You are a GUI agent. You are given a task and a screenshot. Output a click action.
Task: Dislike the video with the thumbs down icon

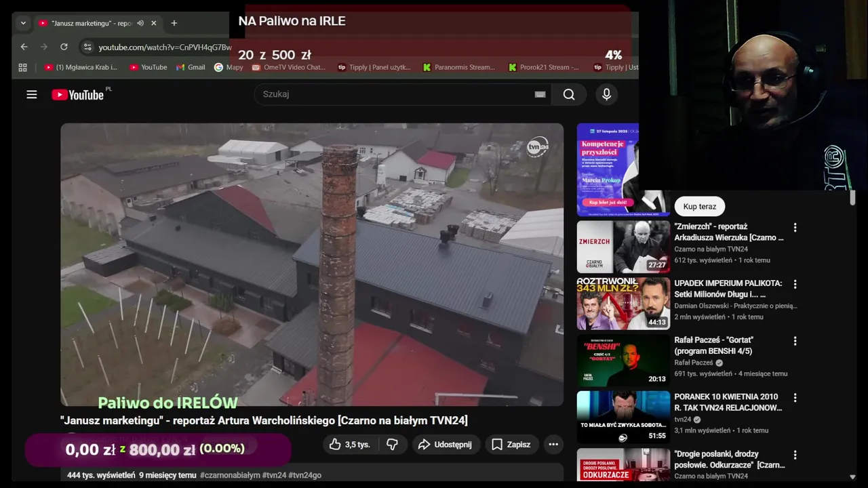point(392,445)
